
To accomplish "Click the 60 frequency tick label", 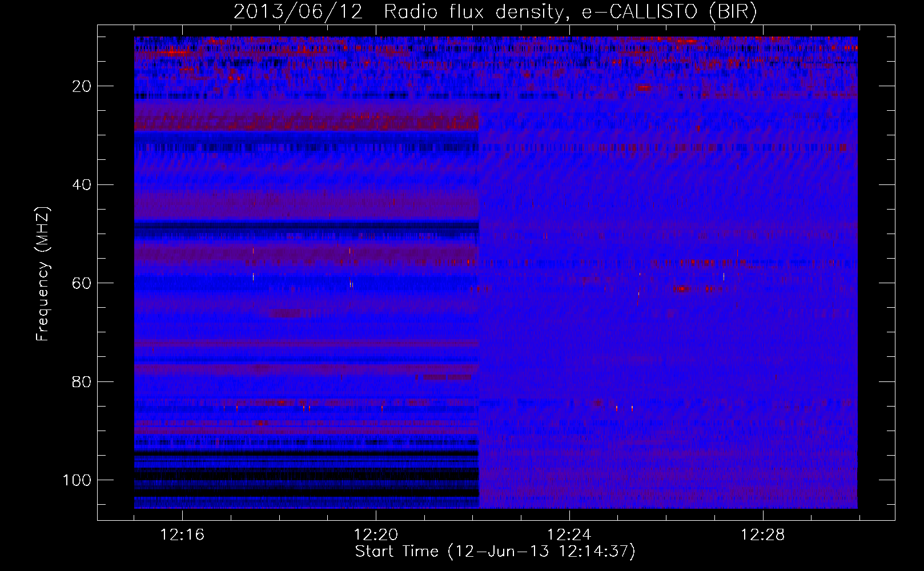I will (82, 284).
